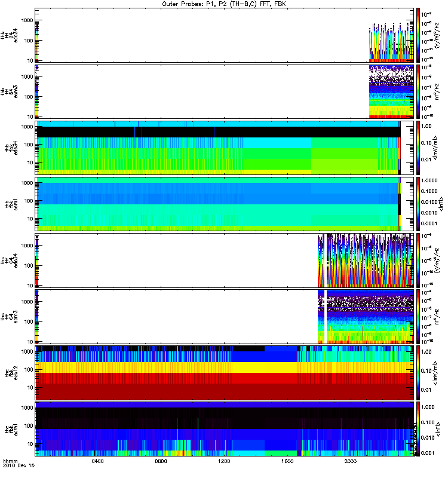The height and width of the screenshot is (478, 448).
Task: Click the color bar of the thb fff edc34 panel
Action: tap(418, 35)
